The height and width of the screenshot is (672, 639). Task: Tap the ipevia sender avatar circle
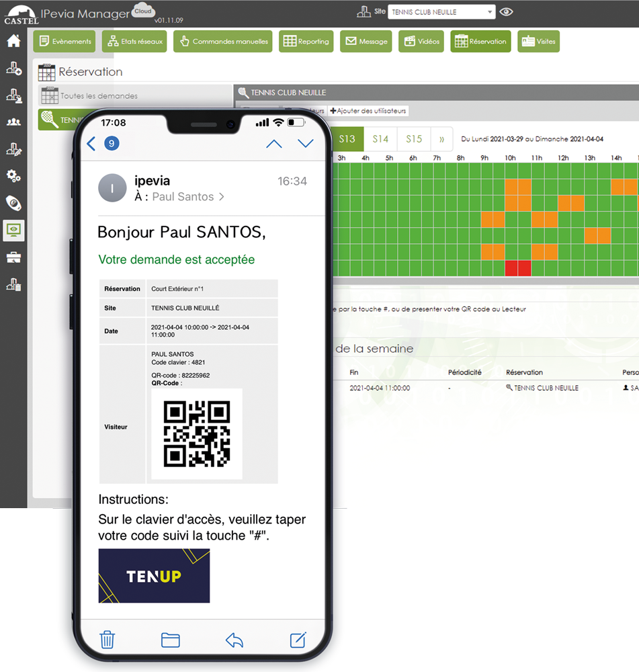(x=112, y=187)
